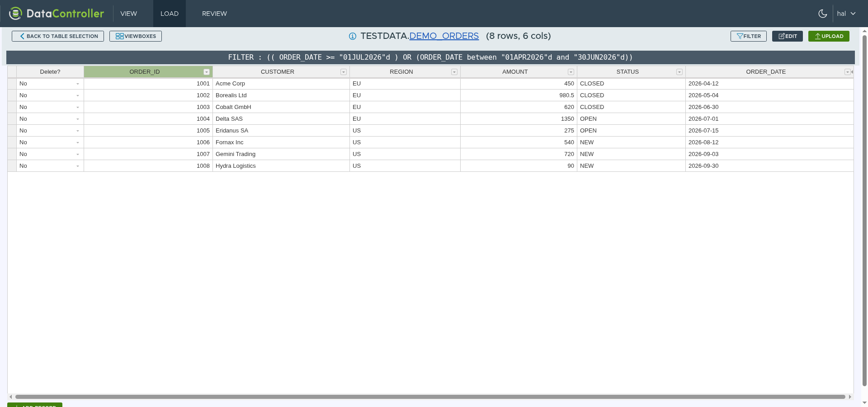Click horizontal scrollbar left arrow

point(11,397)
